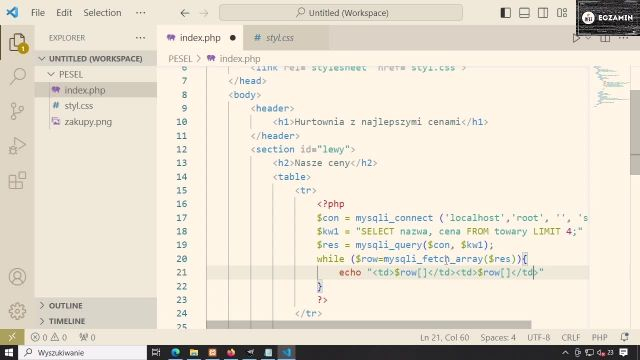Toggle the secondary side bar layout icon

543,13
